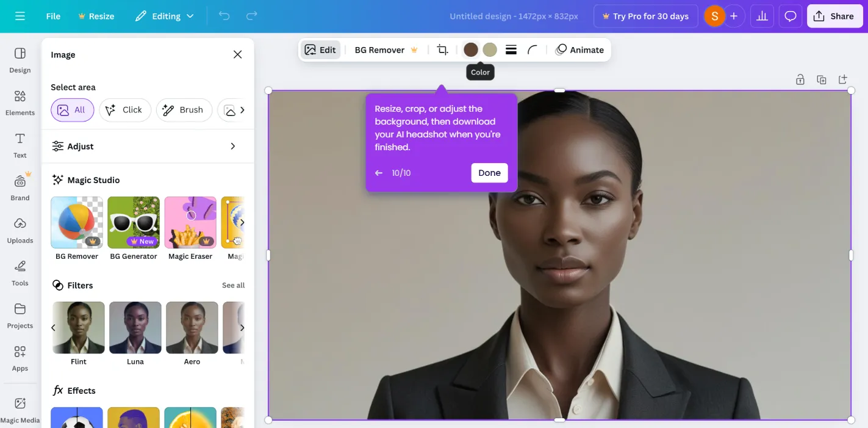868x428 pixels.
Task: Open the Magic Media sidebar panel
Action: pos(20,410)
